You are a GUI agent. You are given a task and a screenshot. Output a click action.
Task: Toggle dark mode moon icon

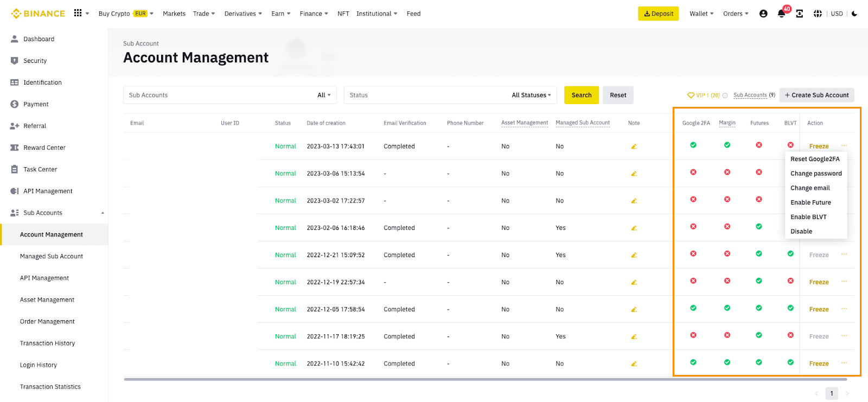(854, 14)
